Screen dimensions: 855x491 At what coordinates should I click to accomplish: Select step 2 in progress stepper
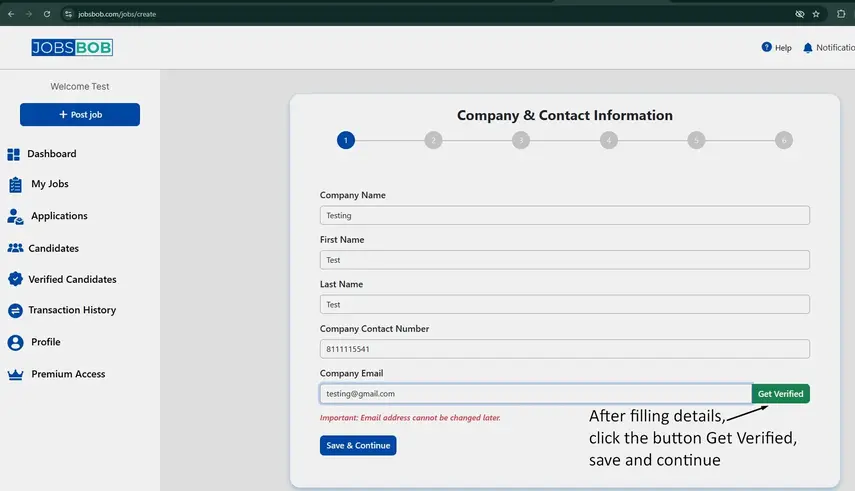(x=433, y=140)
